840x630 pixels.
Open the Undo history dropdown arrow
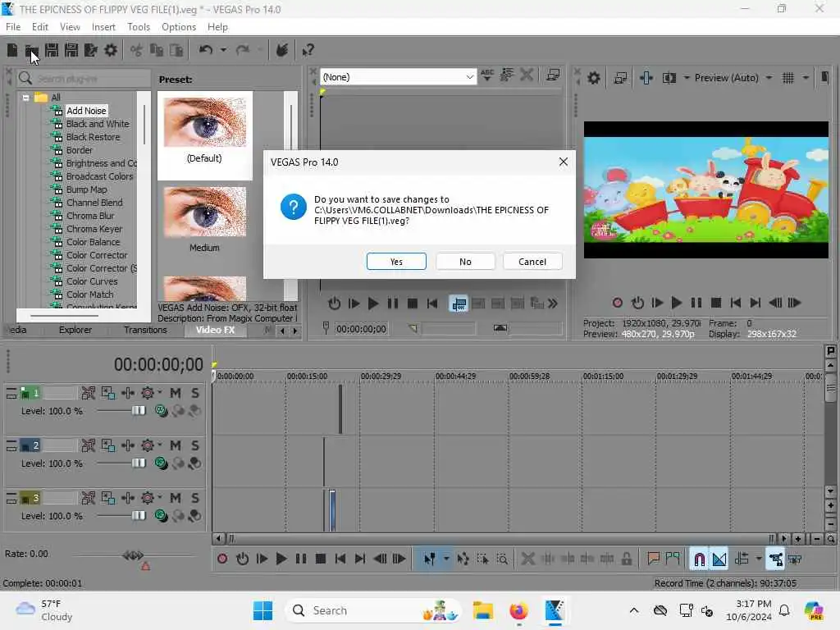tap(223, 50)
